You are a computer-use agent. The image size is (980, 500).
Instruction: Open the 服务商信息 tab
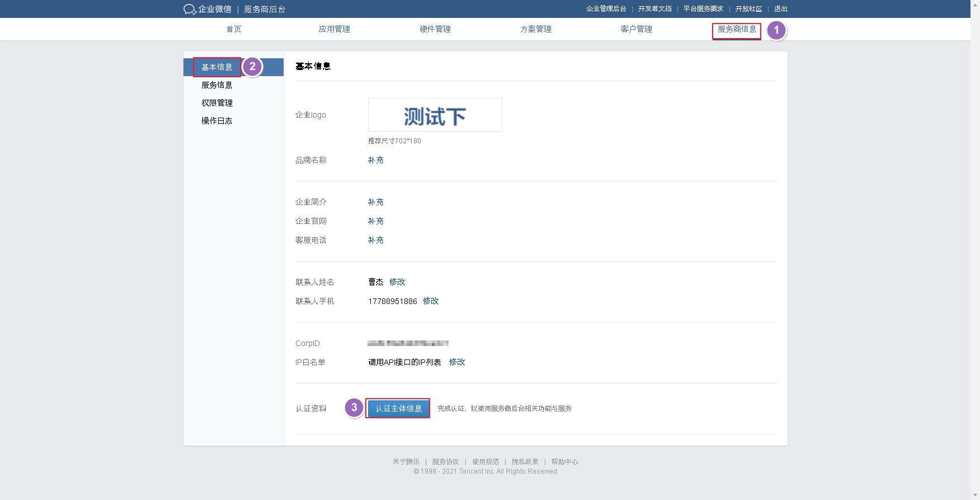coord(737,29)
